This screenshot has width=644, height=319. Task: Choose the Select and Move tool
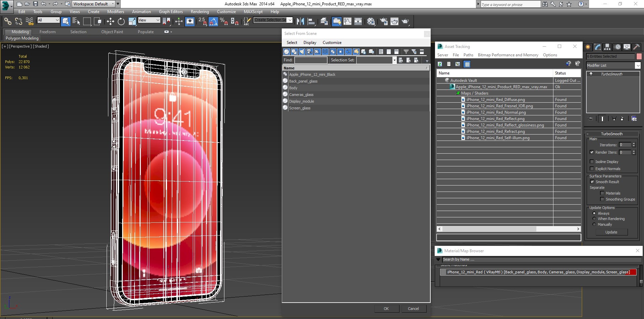110,21
